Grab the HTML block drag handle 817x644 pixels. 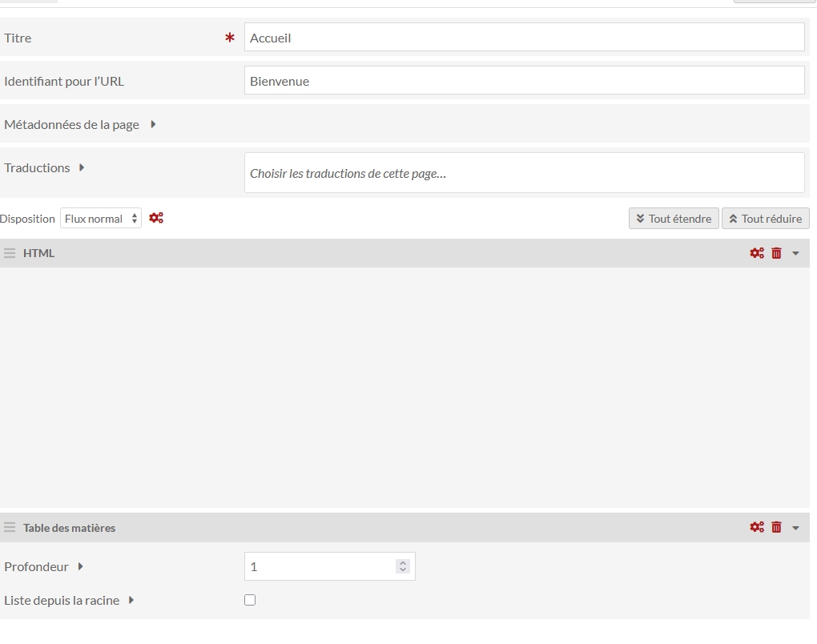click(10, 253)
